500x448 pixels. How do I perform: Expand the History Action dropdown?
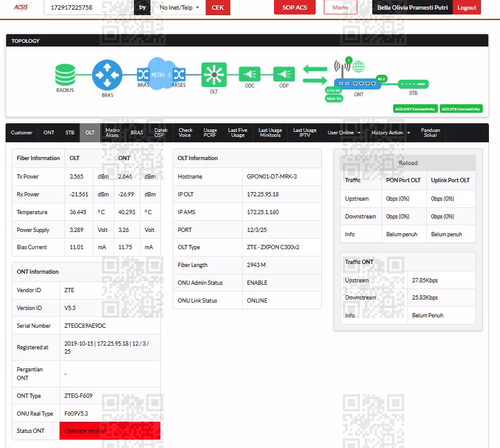click(391, 133)
